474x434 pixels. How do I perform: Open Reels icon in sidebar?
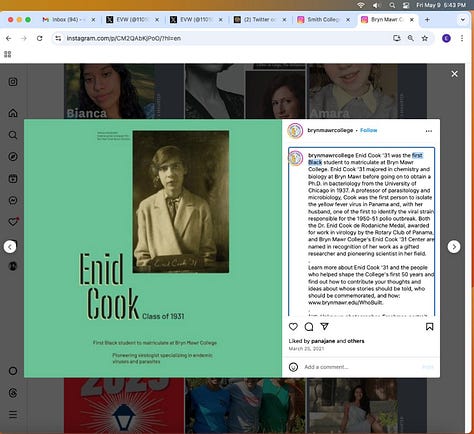(x=13, y=179)
